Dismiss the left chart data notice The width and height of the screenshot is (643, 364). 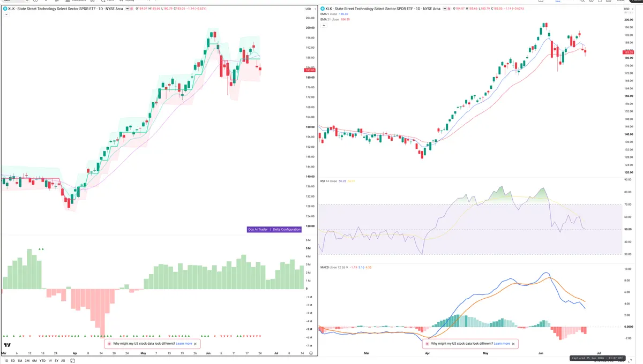[196, 344]
